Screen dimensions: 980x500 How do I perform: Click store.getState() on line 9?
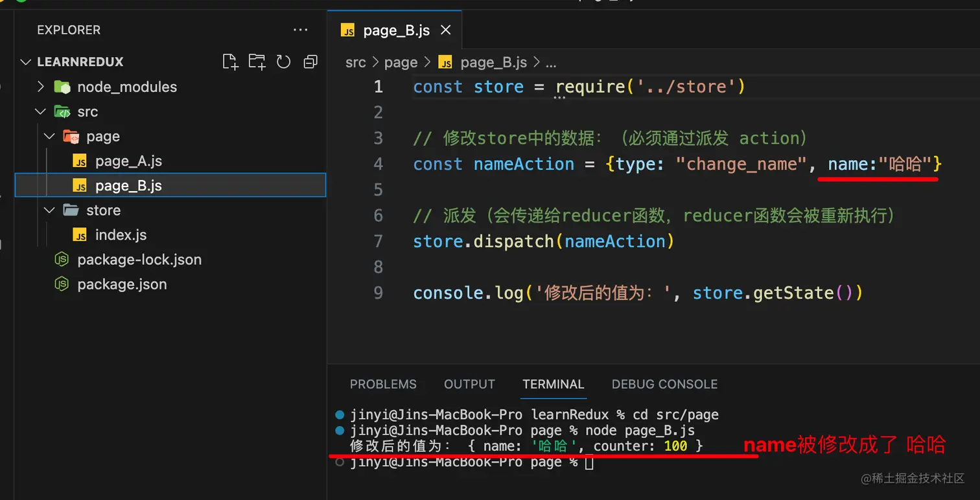(778, 293)
